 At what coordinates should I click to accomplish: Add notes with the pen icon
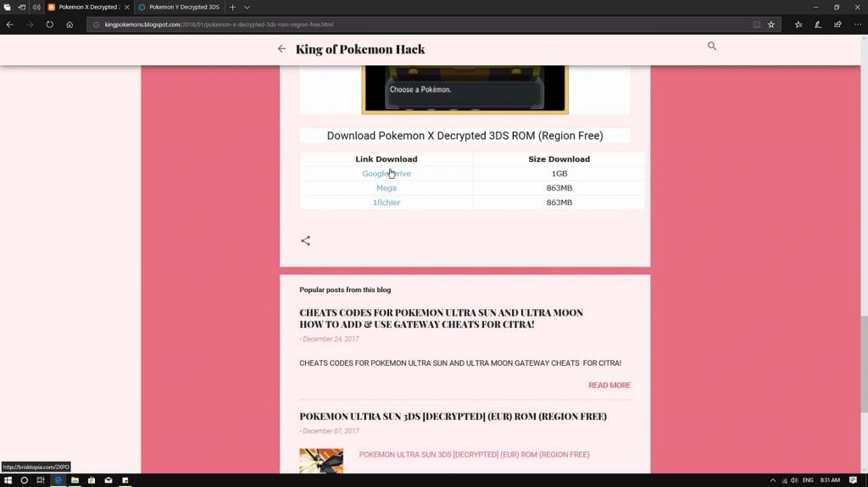pyautogui.click(x=818, y=25)
